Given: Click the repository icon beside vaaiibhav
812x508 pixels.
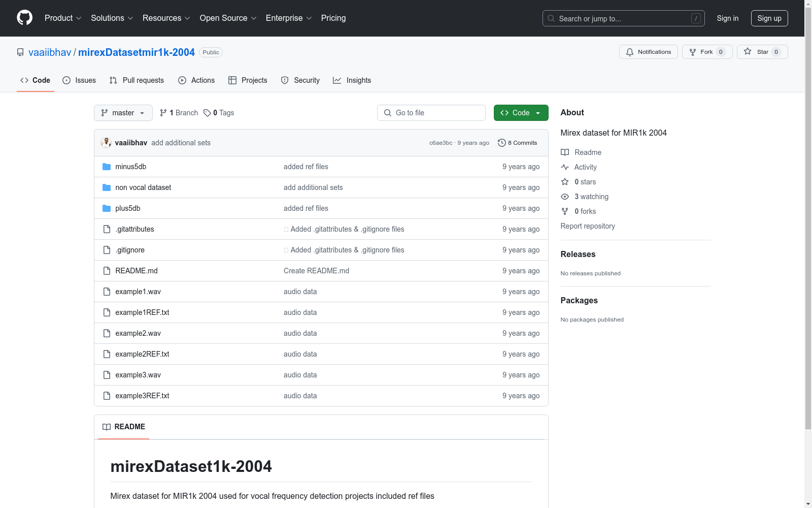Looking at the screenshot, I should point(20,52).
